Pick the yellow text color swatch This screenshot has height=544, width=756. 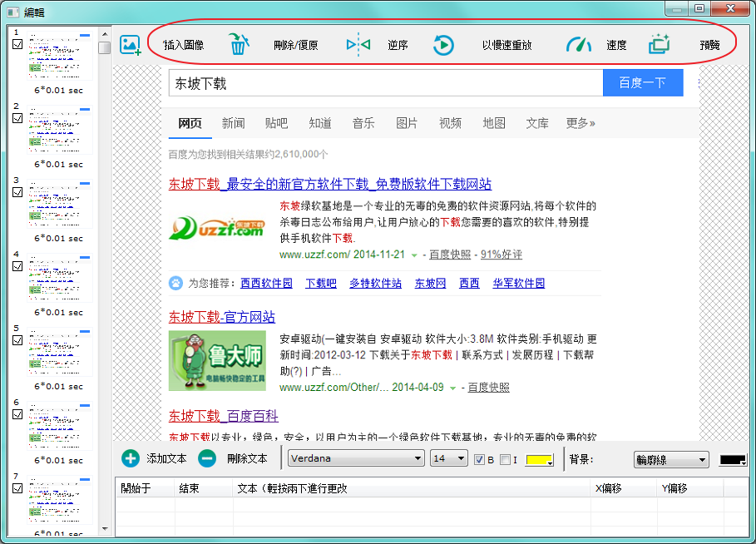point(539,459)
